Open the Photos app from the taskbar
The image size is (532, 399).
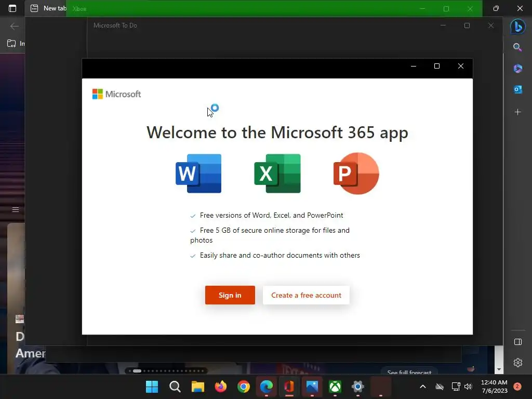click(x=312, y=387)
